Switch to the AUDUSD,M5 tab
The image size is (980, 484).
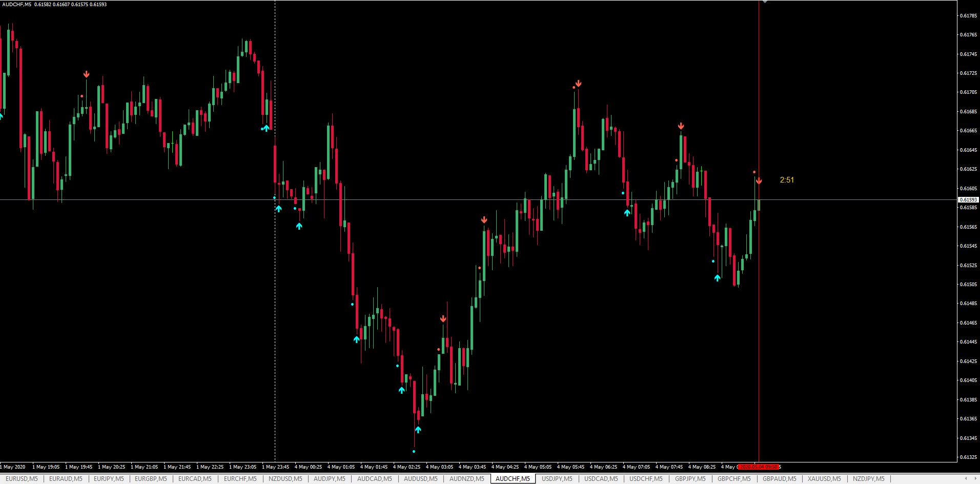click(420, 479)
